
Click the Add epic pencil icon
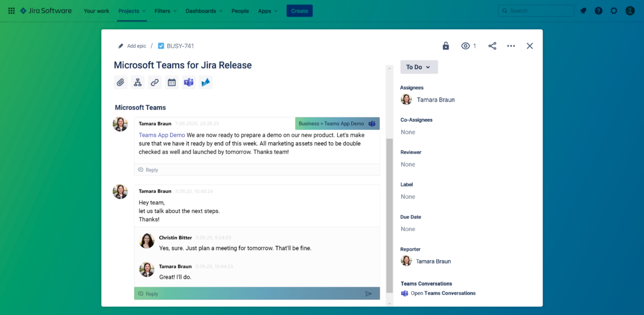[120, 46]
